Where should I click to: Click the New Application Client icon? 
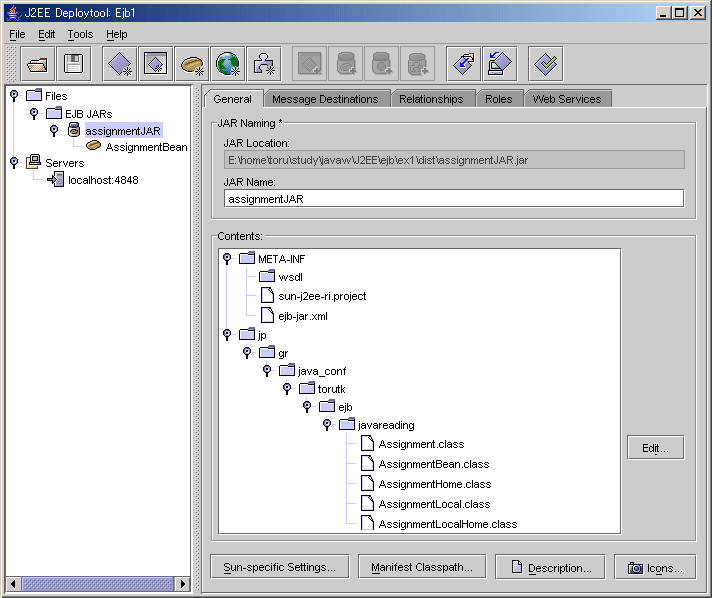pos(156,64)
